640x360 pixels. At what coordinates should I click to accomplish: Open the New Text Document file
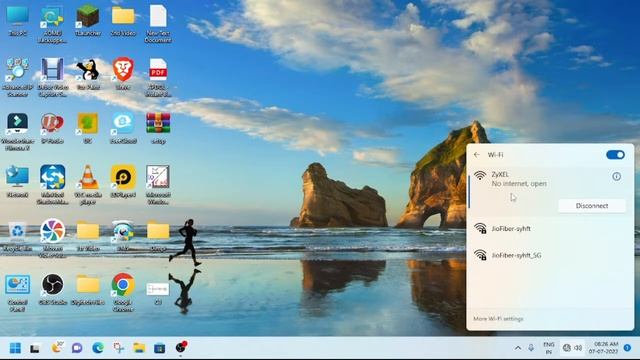tap(158, 24)
